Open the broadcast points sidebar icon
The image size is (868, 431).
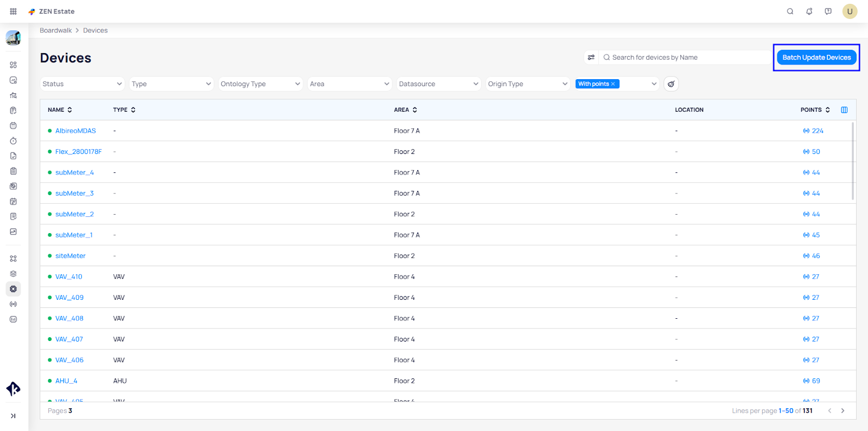[x=13, y=304]
